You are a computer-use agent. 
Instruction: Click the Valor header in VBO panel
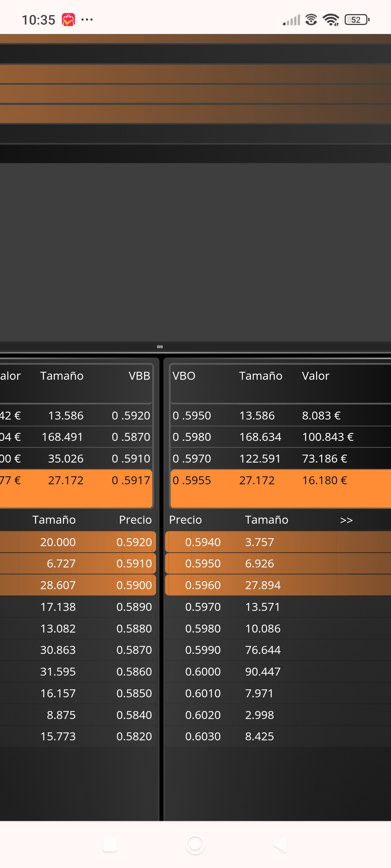coord(316,376)
